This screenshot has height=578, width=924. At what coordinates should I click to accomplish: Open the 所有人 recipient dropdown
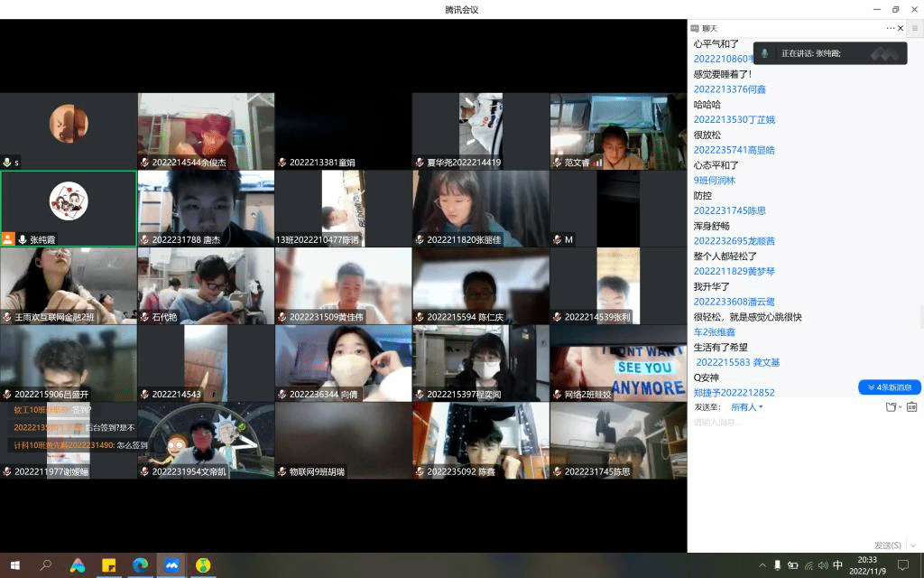point(746,407)
